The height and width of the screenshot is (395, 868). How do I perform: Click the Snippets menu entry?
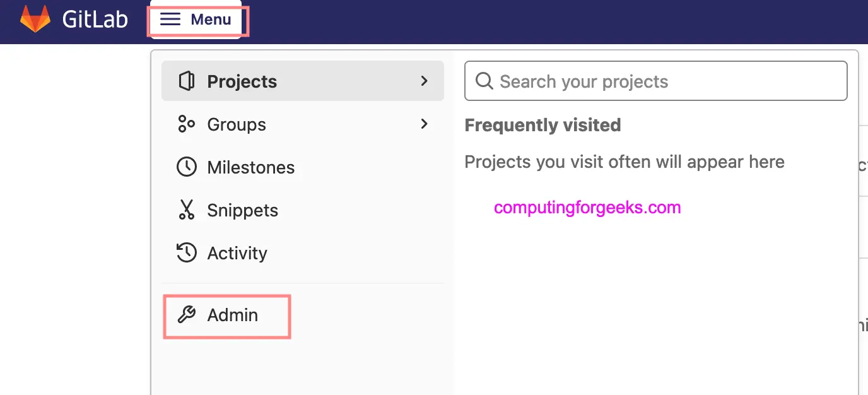(x=243, y=209)
